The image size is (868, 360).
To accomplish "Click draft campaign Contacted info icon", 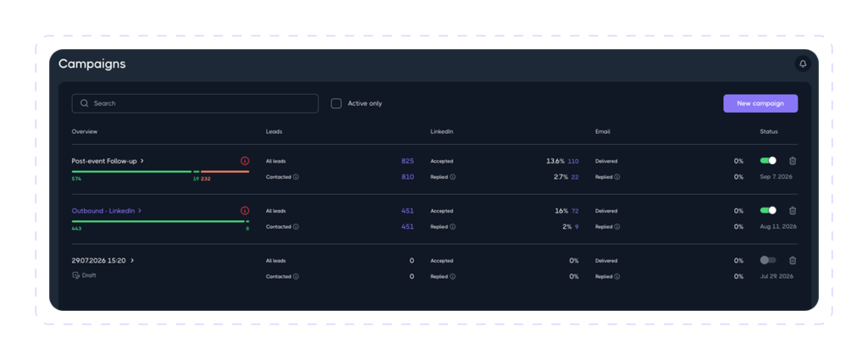I will tap(296, 276).
